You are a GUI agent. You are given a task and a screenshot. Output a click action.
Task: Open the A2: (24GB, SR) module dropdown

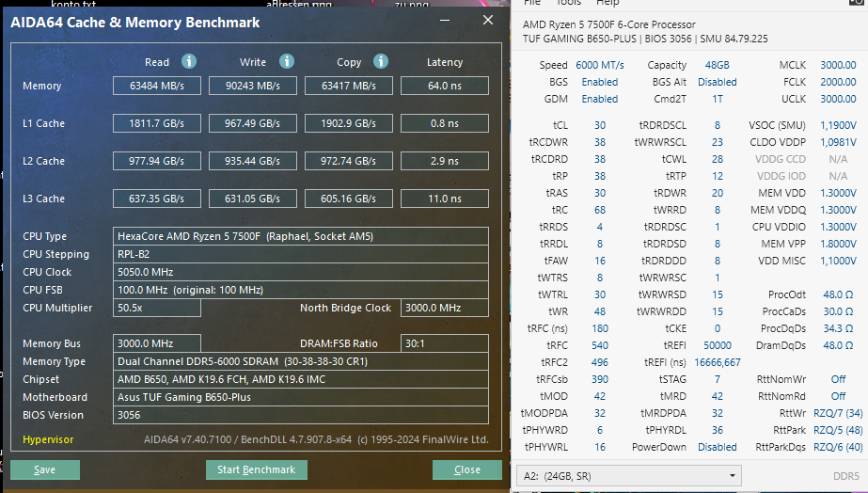628,476
